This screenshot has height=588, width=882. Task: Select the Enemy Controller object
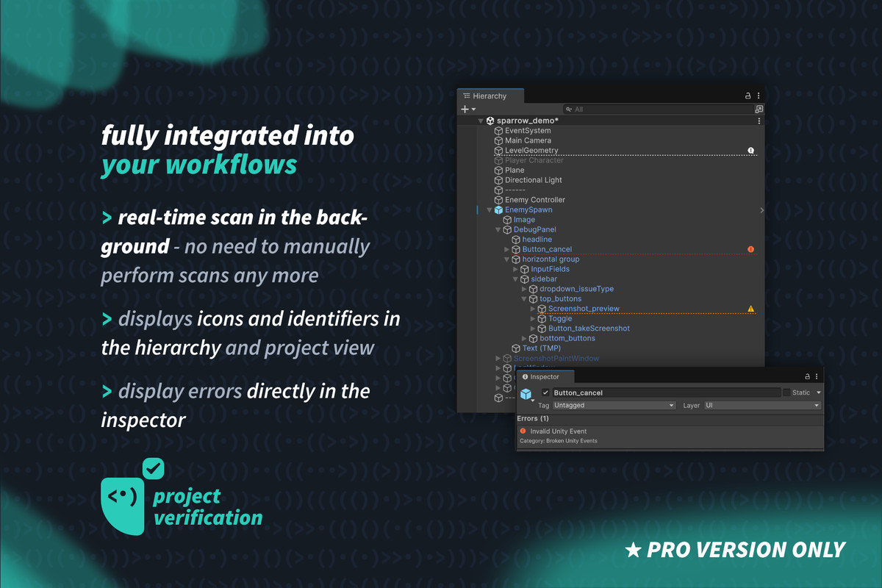[x=535, y=200]
